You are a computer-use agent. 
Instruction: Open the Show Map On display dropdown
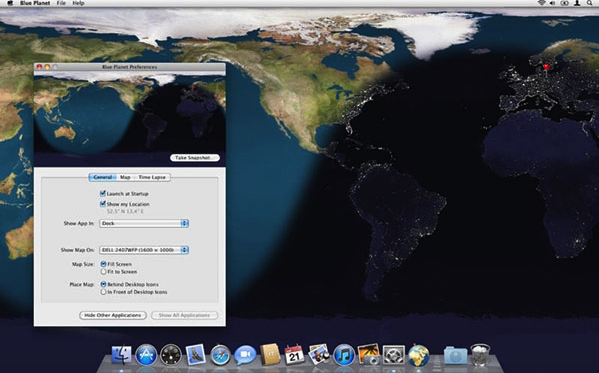coord(144,250)
